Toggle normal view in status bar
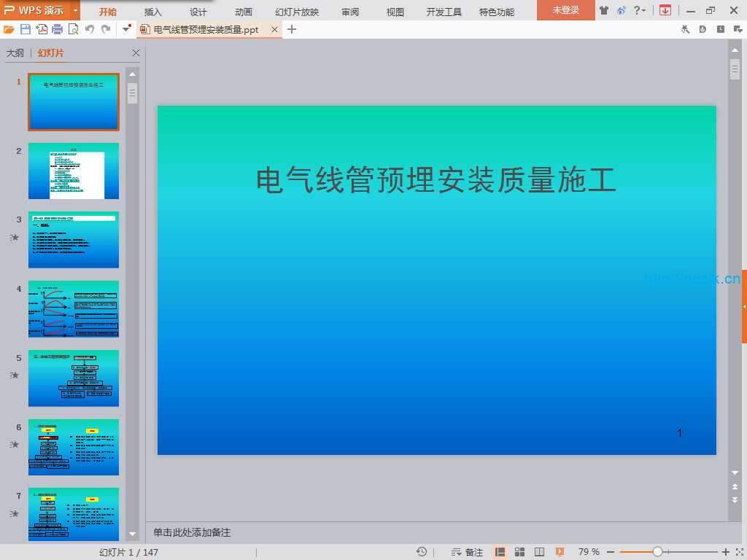This screenshot has height=560, width=747. (500, 552)
